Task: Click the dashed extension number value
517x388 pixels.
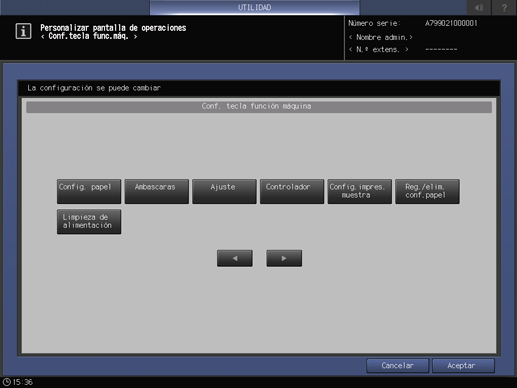Action: pyautogui.click(x=441, y=49)
